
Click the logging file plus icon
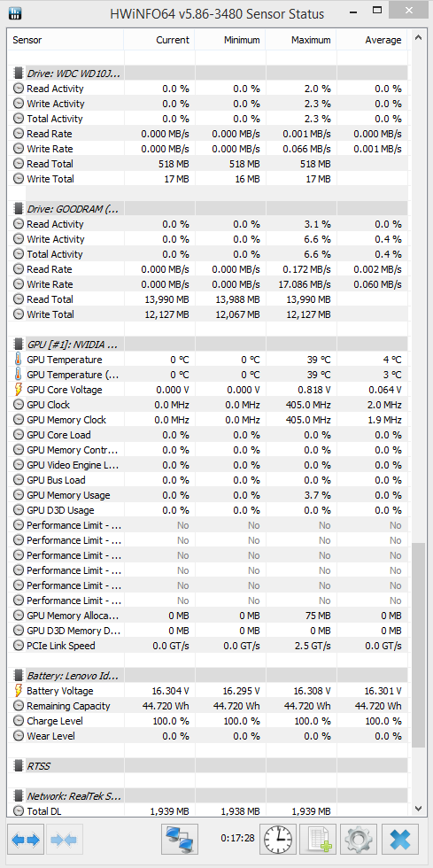(x=319, y=840)
